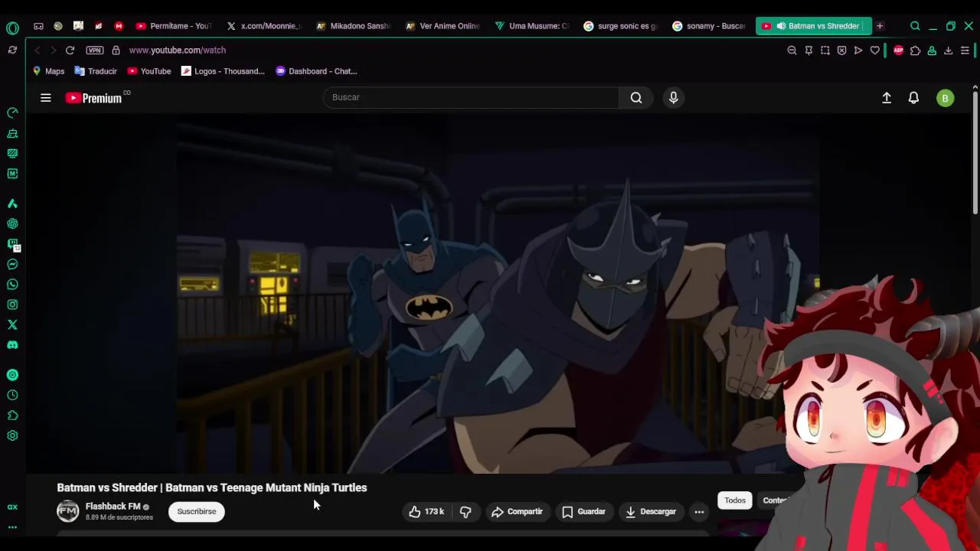Open the Logos - Thousand... bookmark
This screenshot has height=551, width=980.
(x=223, y=71)
